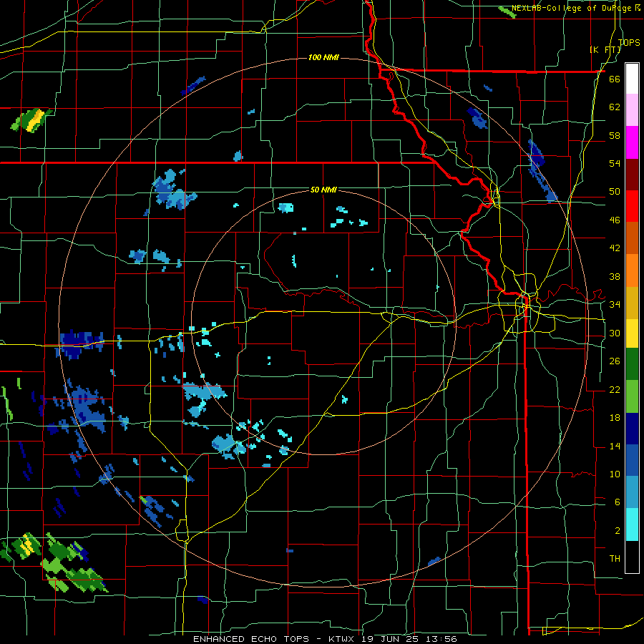Viewport: 644px width, 644px height.
Task: Click the ENHANCED ECHO TOPS caption text
Action: coord(251,639)
